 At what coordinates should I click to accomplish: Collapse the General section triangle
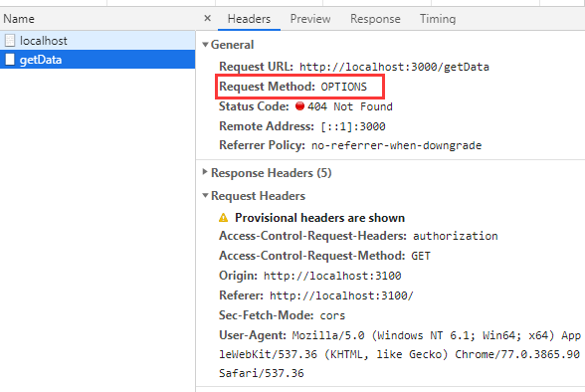[x=205, y=45]
